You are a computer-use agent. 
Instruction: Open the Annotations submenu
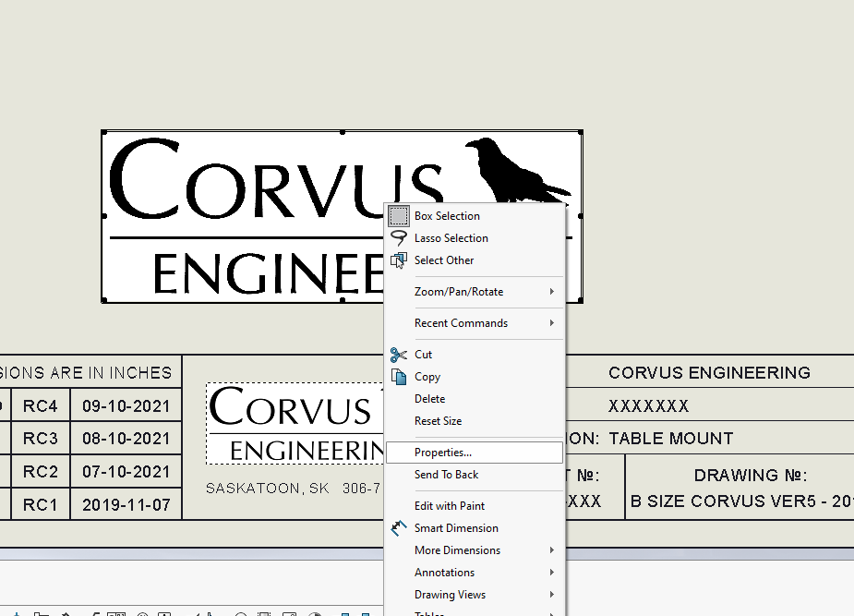474,573
